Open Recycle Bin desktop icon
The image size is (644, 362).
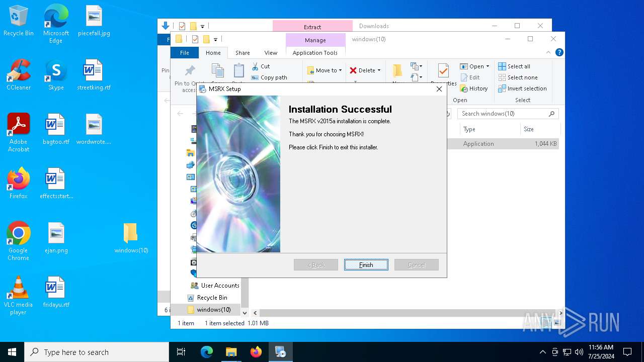19,21
